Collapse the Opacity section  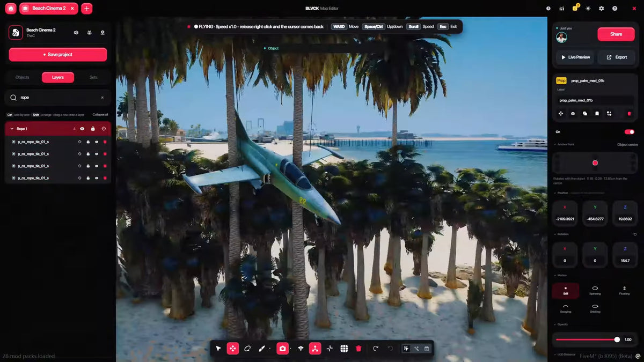click(x=555, y=324)
